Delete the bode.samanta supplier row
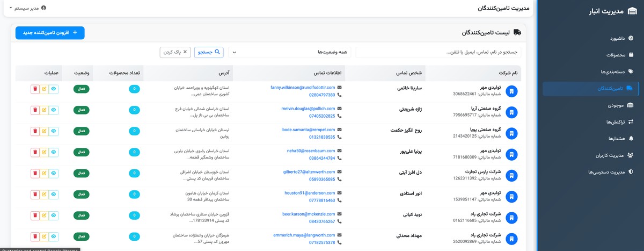The width and height of the screenshot is (644, 251). tap(35, 131)
